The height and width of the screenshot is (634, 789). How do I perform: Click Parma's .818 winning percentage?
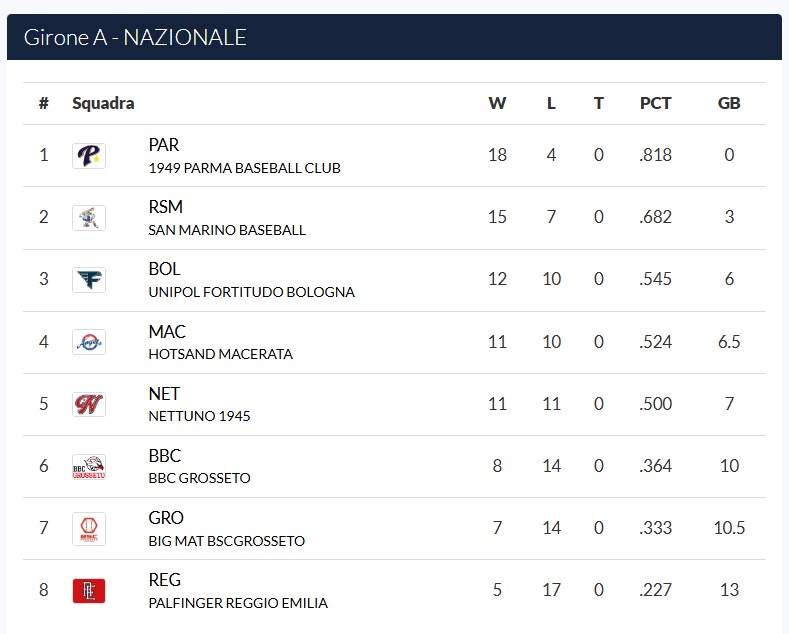point(656,155)
